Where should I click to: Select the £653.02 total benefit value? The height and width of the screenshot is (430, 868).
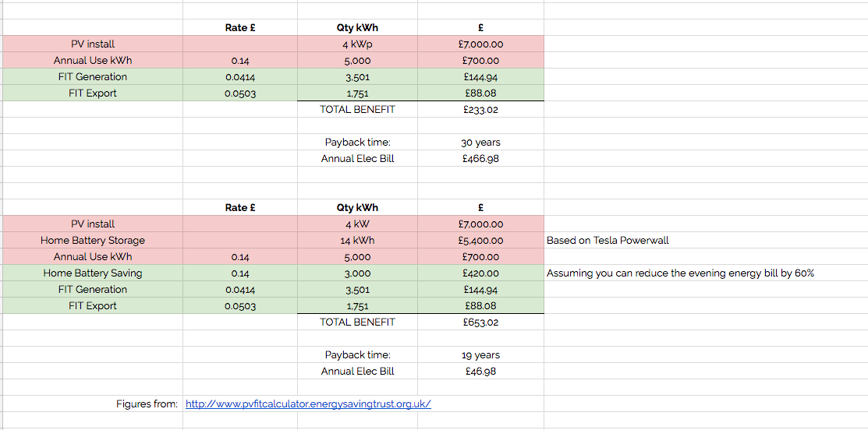point(480,322)
